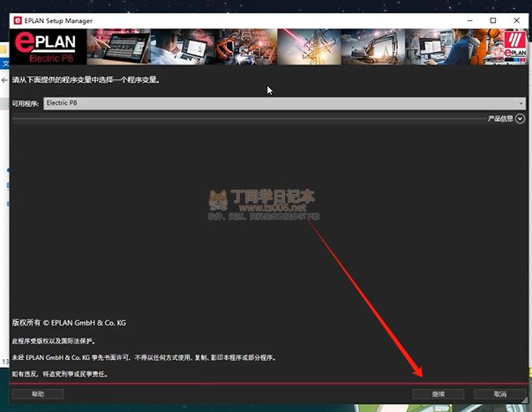
Task: Select the copyright text 版权所有 © EPLAN GmbH & Co. KG
Action: coord(69,323)
